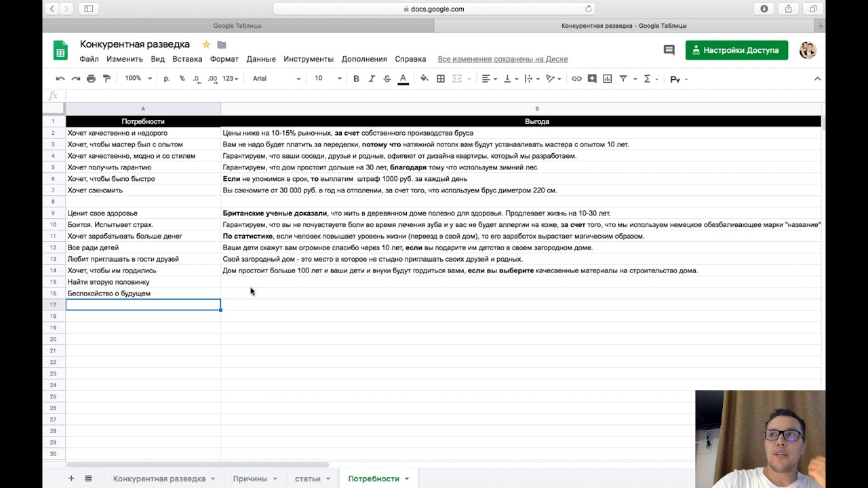Insert a chart using toolbar icon

tap(608, 79)
